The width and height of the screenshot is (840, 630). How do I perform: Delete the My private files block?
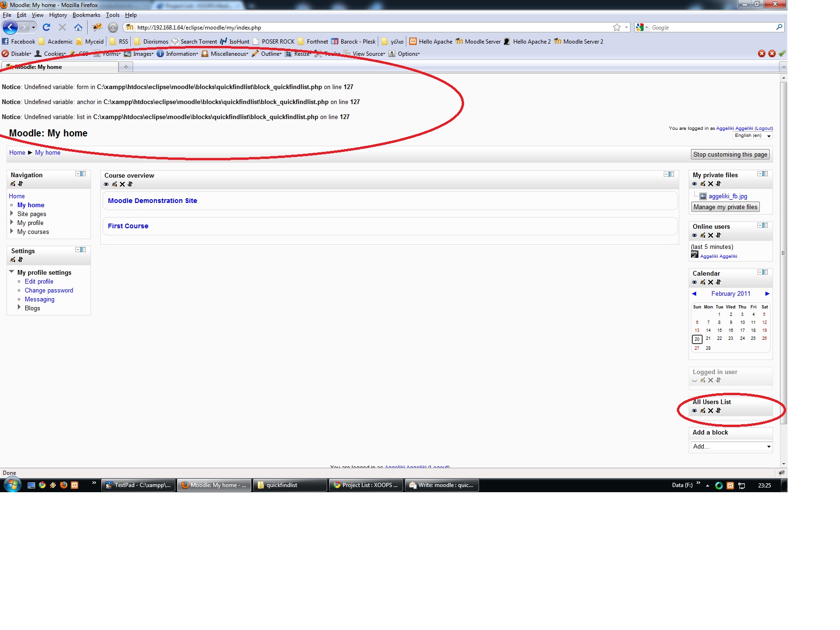coord(711,184)
